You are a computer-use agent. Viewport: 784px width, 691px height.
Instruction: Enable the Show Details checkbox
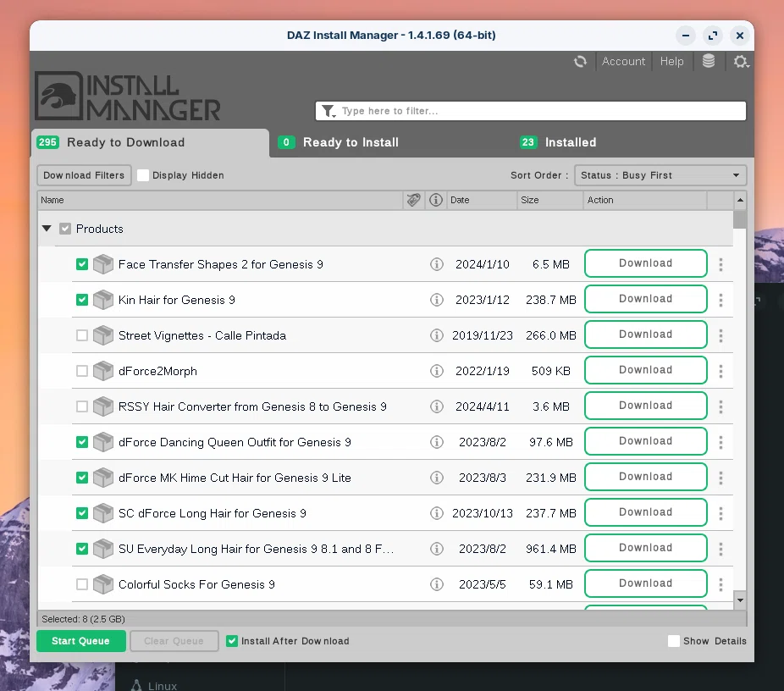coord(673,641)
